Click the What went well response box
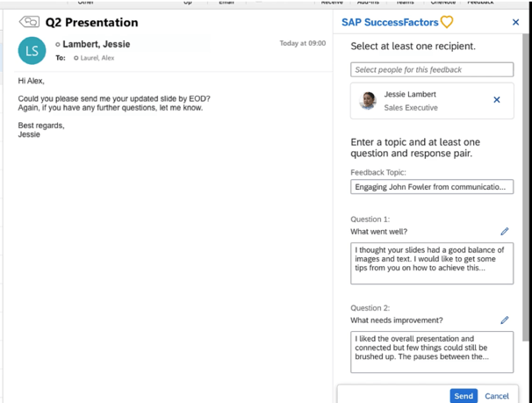532x403 pixels. pos(431,263)
